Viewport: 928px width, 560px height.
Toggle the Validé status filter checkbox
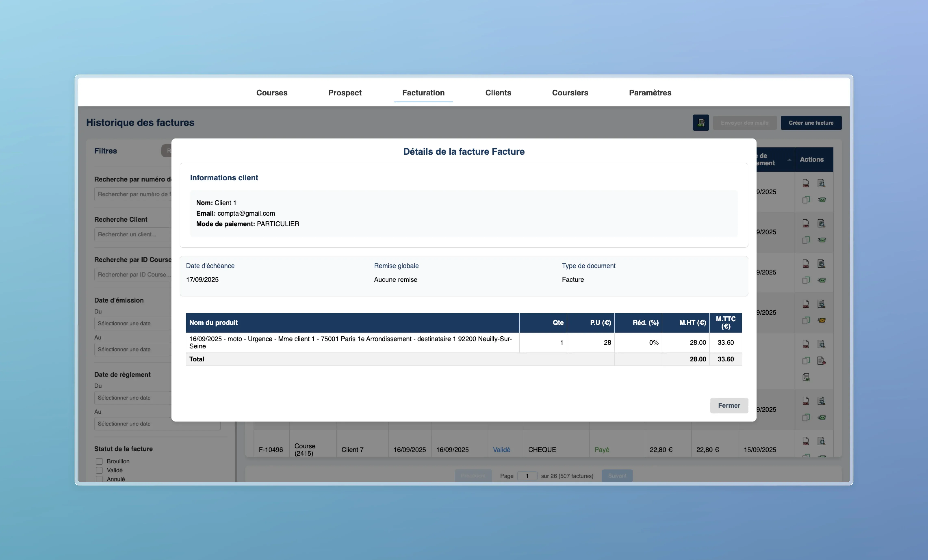tap(99, 470)
